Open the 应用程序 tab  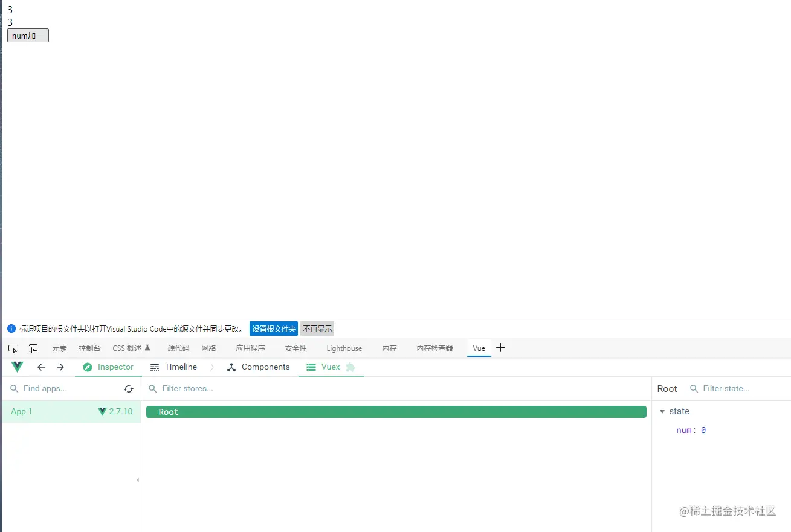coord(250,348)
